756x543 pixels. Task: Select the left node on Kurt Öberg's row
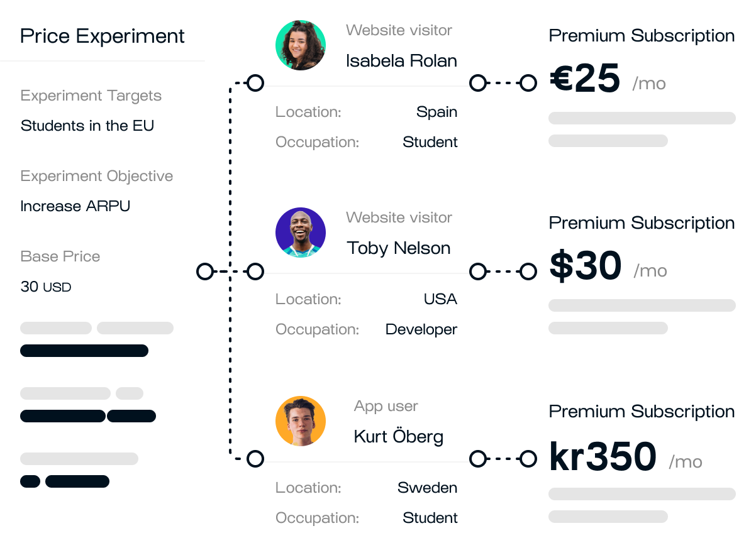(255, 459)
